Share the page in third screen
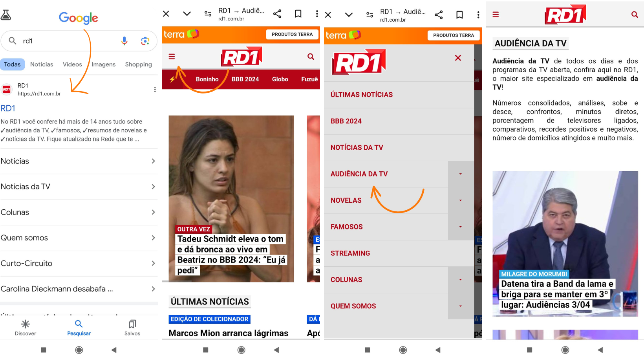 coord(439,15)
